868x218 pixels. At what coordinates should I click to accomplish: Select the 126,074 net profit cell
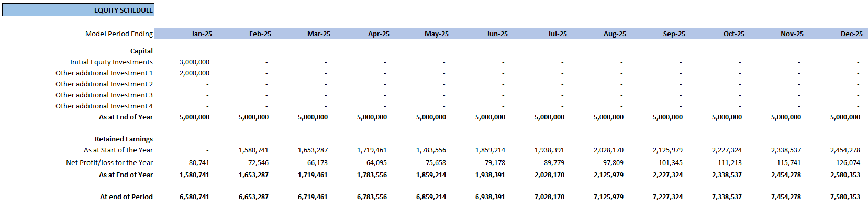pyautogui.click(x=848, y=163)
